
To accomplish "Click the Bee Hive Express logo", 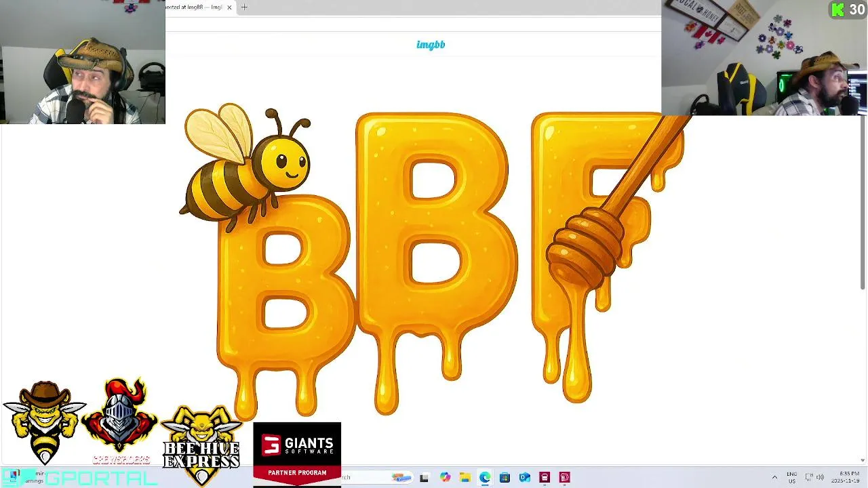I will pos(201,446).
